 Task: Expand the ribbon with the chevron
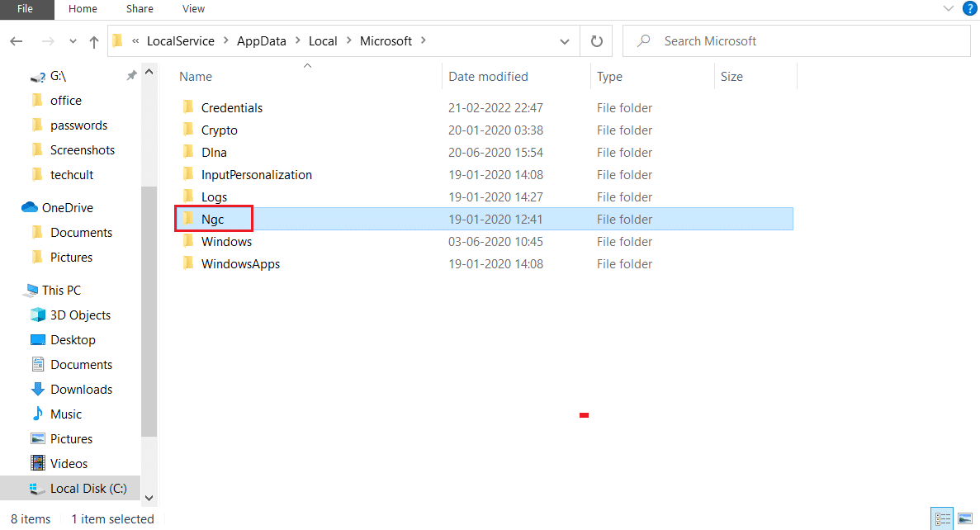coord(948,9)
